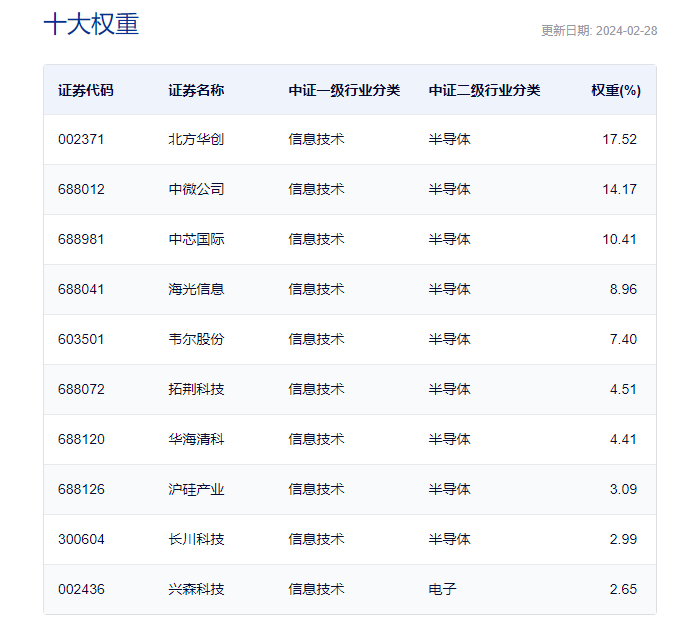Click weight value 8.96

point(623,289)
